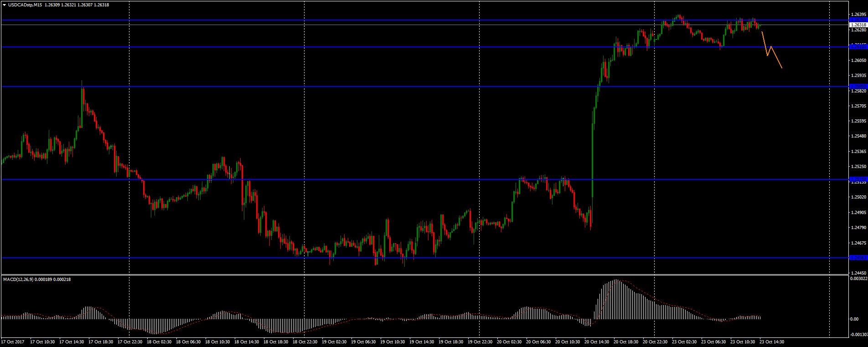Click the 17 Oct 14:30 time label
This screenshot has width=868, height=347.
[x=72, y=342]
